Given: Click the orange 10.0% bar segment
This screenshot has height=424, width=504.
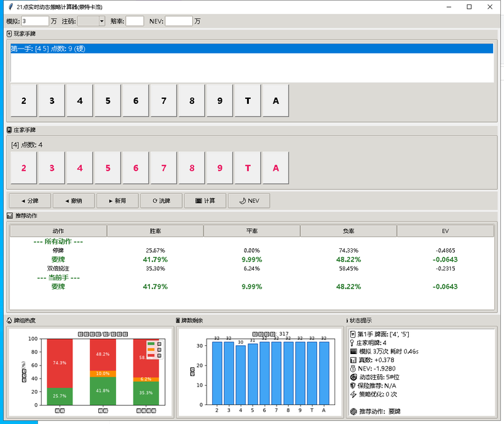Looking at the screenshot, I should point(103,374).
